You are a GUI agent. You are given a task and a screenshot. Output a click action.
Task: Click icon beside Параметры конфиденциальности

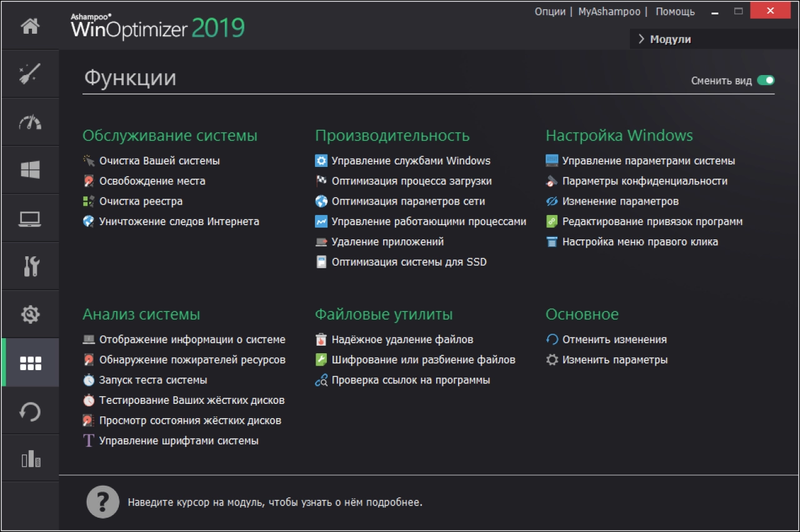pyautogui.click(x=552, y=181)
